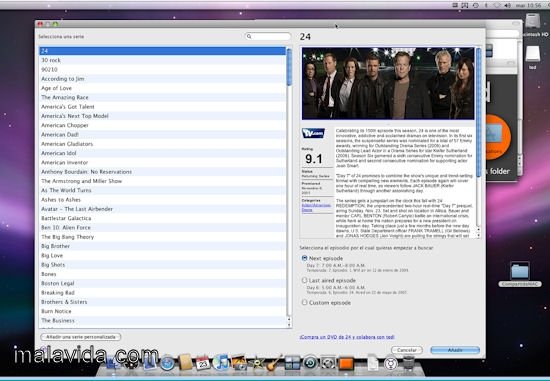Click the round icon left of Trash
The image size is (550, 381).
point(391,363)
